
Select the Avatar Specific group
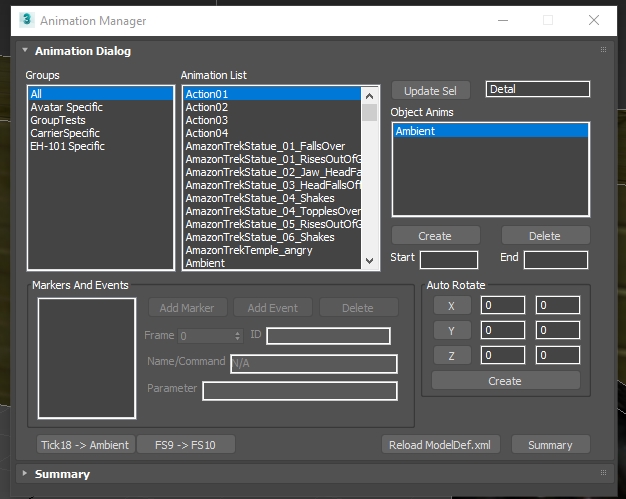[101, 107]
